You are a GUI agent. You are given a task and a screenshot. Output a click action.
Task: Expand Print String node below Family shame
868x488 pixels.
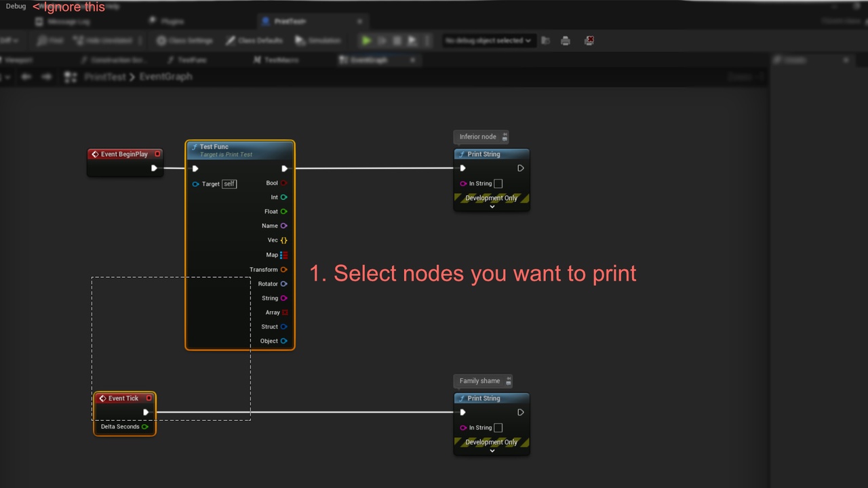tap(492, 451)
